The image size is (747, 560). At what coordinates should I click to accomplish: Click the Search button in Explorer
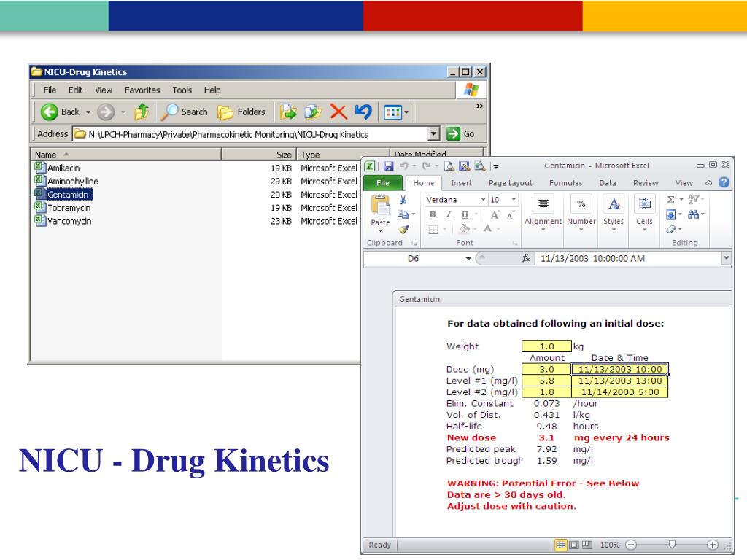(x=185, y=112)
